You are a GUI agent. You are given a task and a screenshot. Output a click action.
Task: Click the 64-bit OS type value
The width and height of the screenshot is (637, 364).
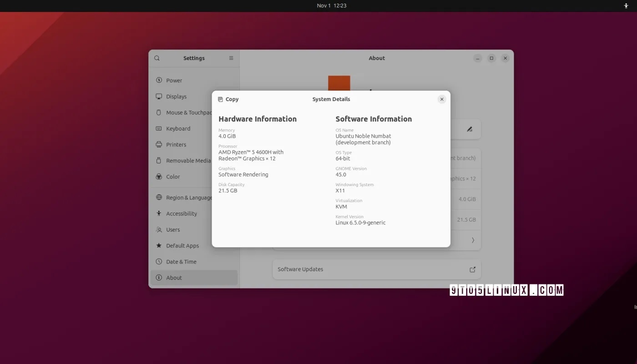tap(343, 158)
